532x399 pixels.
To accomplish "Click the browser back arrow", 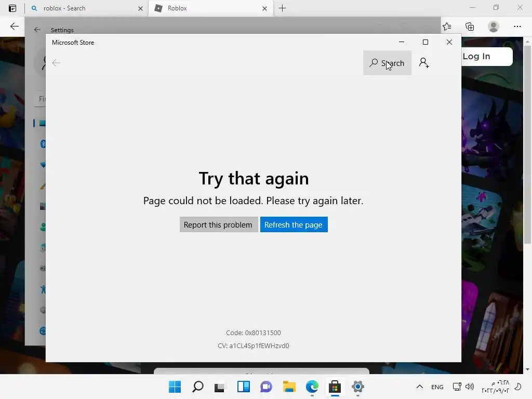I will pos(14,26).
